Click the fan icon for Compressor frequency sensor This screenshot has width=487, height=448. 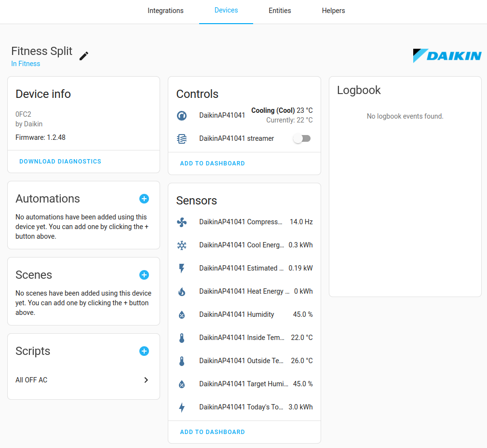[x=182, y=222]
